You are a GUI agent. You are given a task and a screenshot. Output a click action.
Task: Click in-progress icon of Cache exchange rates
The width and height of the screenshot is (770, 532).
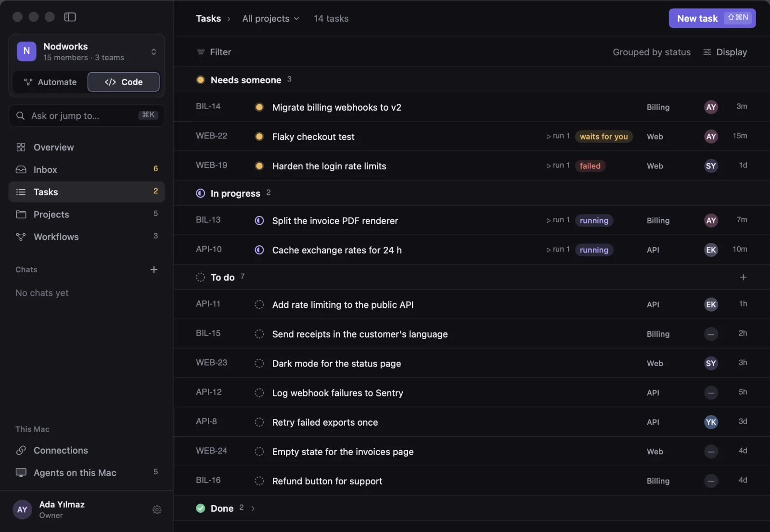tap(259, 250)
